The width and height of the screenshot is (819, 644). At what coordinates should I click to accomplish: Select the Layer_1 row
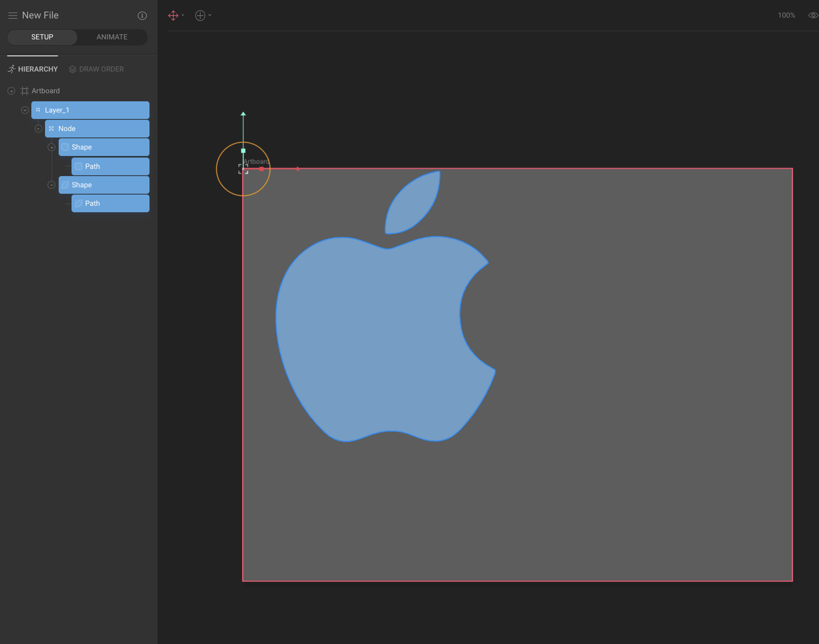pos(90,110)
